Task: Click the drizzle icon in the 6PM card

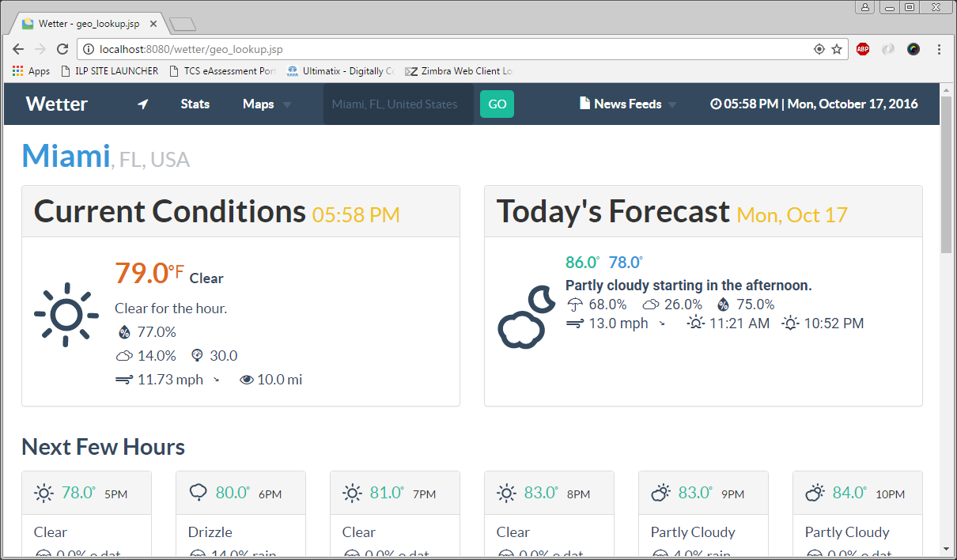Action: coord(198,492)
